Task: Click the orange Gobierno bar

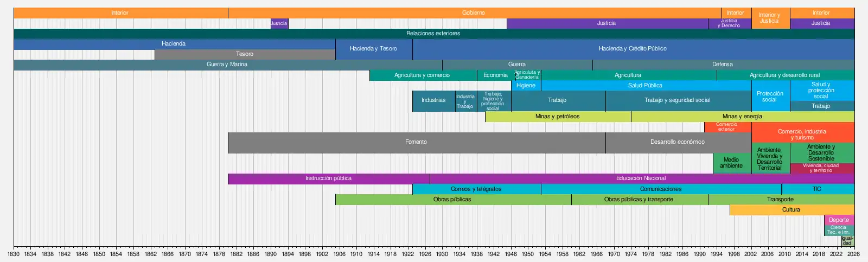Action: (x=474, y=13)
